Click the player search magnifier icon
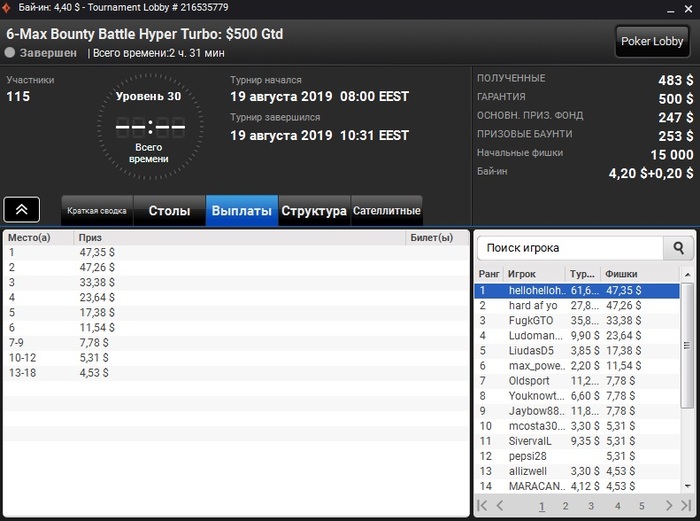Screen dimensions: 700x521 (678, 248)
